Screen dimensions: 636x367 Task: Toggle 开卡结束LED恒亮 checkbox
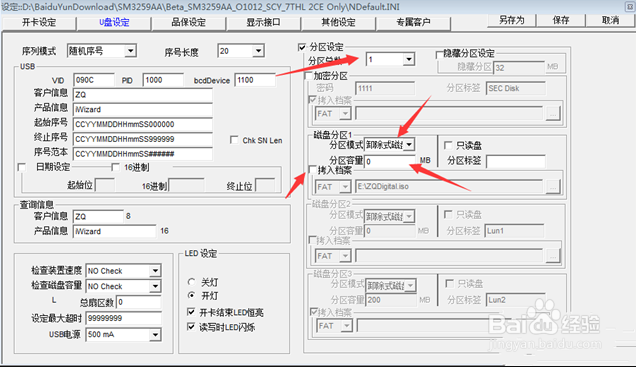point(191,312)
